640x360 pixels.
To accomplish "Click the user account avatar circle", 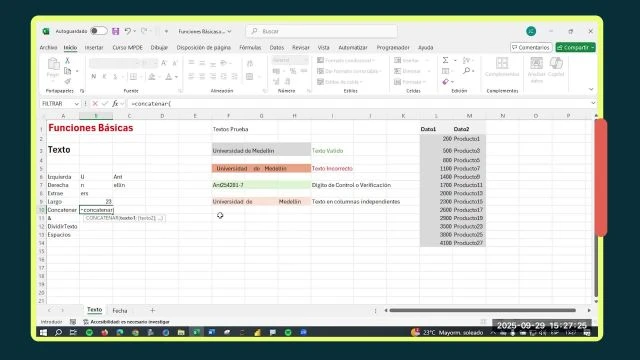I will coord(531,31).
